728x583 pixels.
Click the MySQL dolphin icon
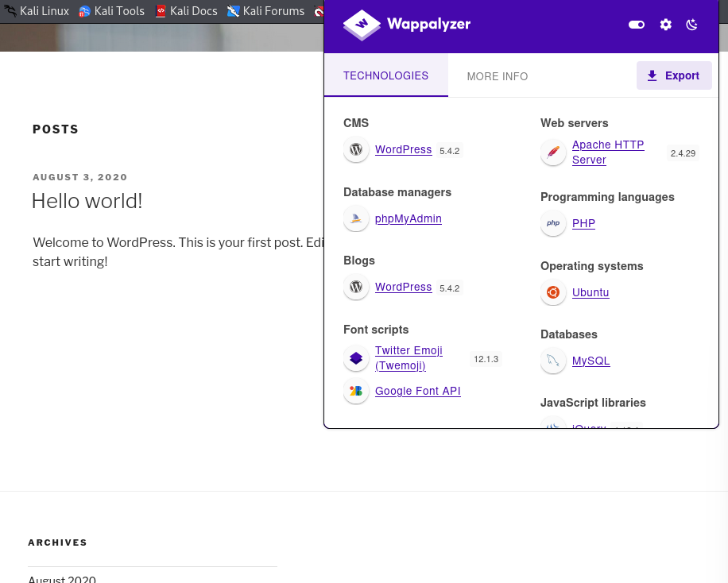[553, 361]
